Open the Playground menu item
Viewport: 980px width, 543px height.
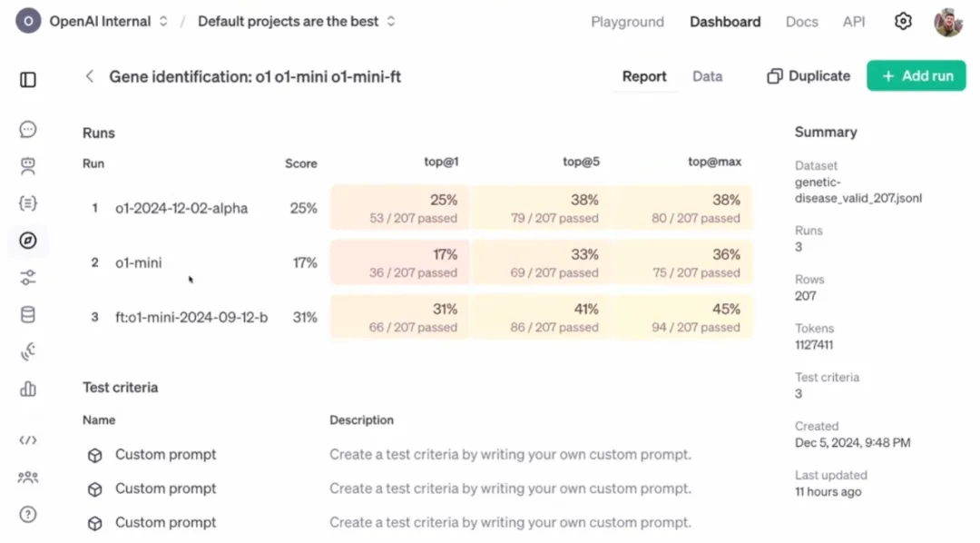point(628,22)
